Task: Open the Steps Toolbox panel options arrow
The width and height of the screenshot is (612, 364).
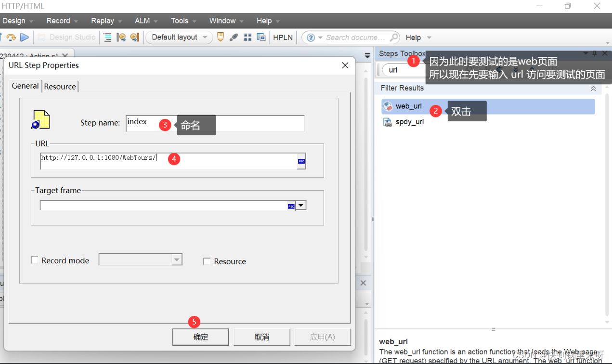Action: (586, 53)
